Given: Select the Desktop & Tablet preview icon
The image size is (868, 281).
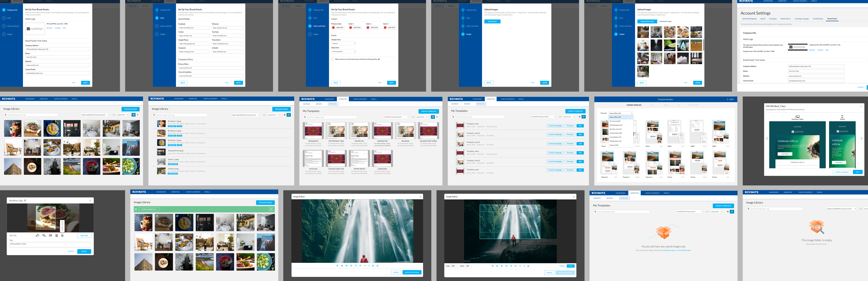Looking at the screenshot, I should click(x=797, y=117).
